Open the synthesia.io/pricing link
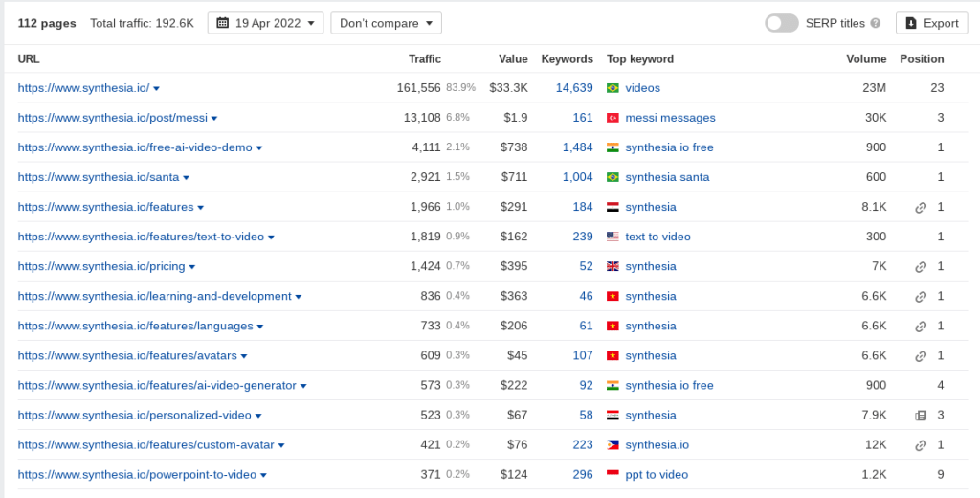 click(101, 266)
